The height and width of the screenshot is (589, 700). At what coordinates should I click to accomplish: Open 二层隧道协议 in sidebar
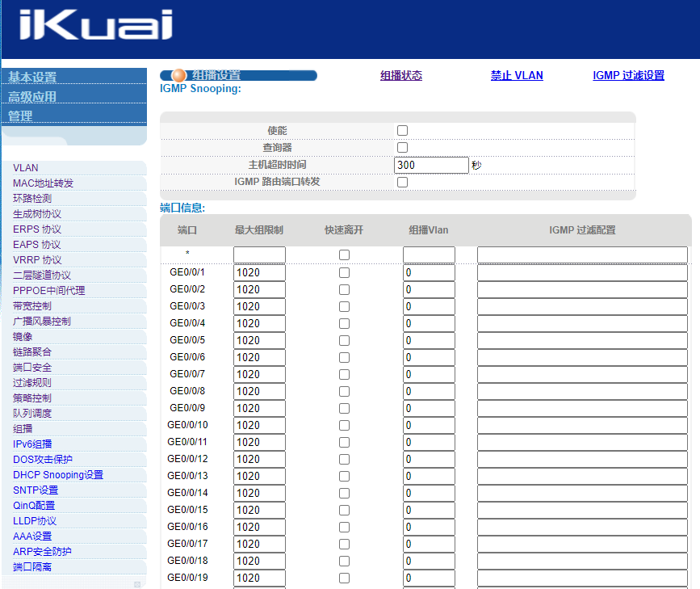coord(42,276)
